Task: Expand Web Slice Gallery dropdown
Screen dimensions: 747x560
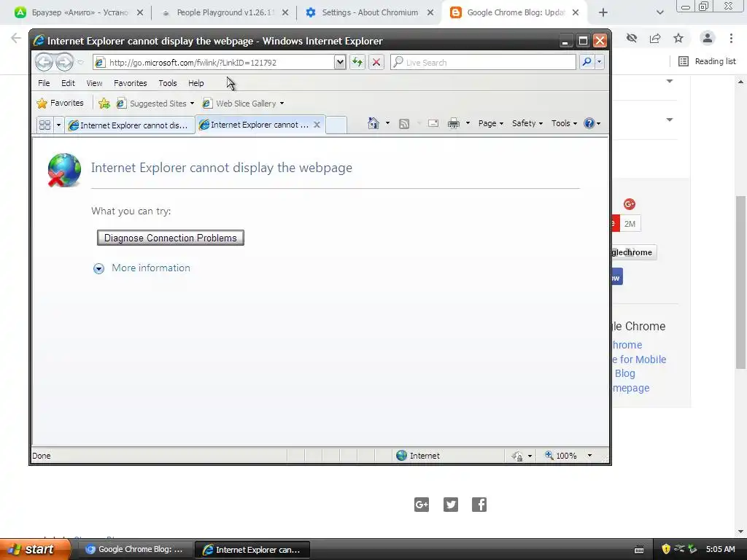Action: (282, 104)
